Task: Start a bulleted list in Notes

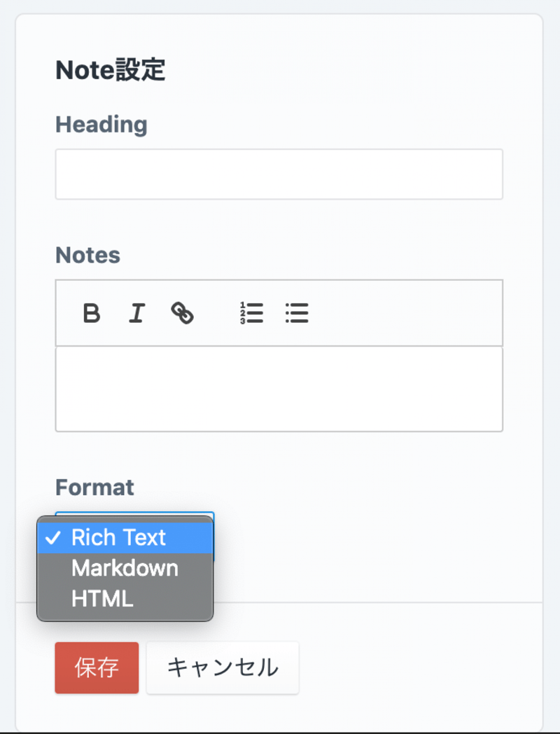Action: click(297, 313)
